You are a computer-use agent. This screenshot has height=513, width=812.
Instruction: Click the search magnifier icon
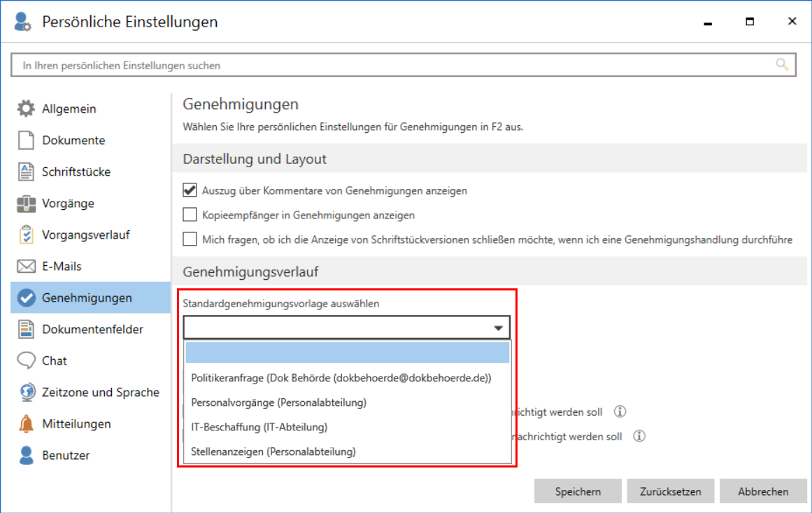[782, 65]
